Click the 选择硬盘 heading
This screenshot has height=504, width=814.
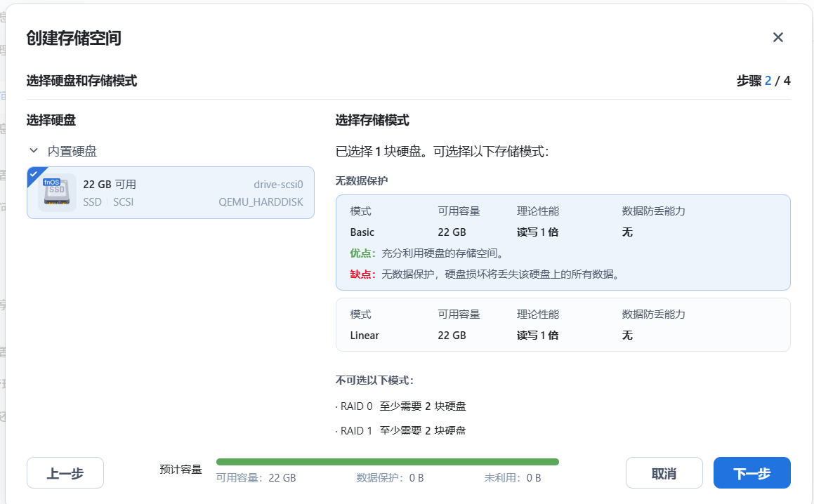[51, 121]
